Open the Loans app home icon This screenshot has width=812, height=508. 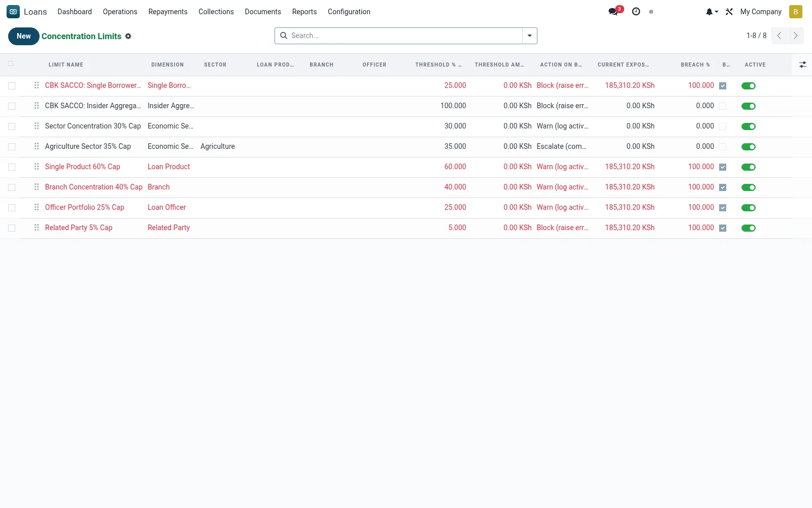[x=13, y=12]
